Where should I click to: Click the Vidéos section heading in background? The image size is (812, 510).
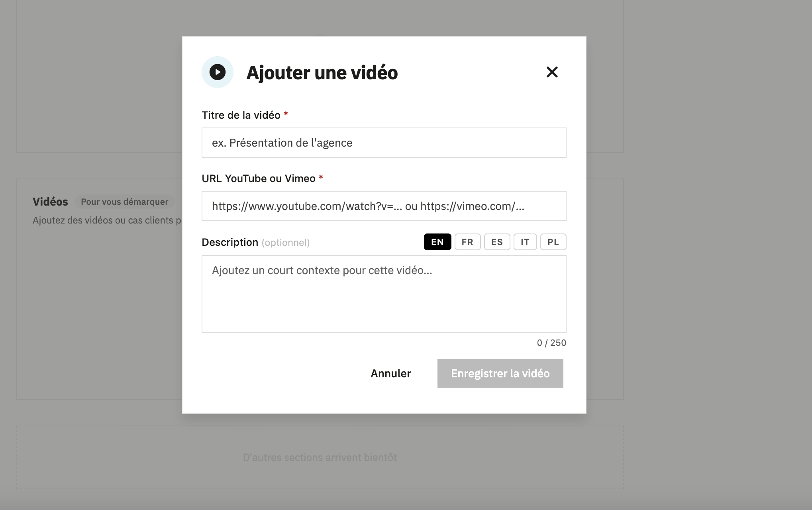tap(50, 202)
